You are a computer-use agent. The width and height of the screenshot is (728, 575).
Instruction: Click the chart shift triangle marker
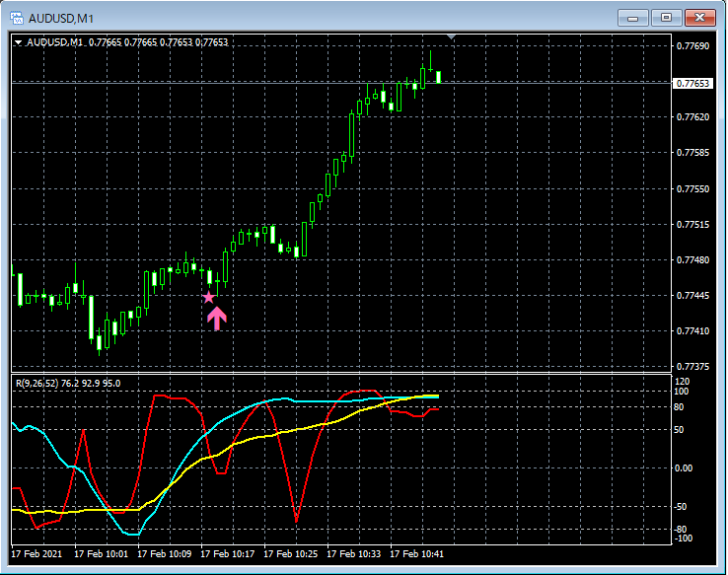451,36
